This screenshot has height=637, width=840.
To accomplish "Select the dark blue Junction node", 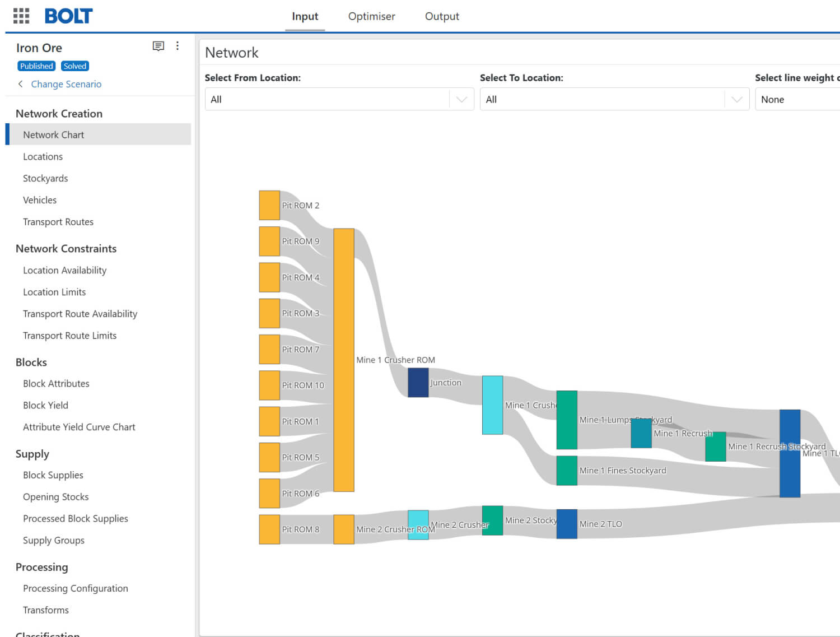I will pos(418,383).
